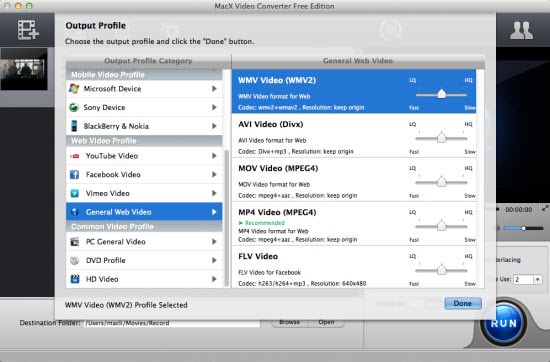Click the HD Video icon
The width and height of the screenshot is (550, 362).
click(75, 279)
